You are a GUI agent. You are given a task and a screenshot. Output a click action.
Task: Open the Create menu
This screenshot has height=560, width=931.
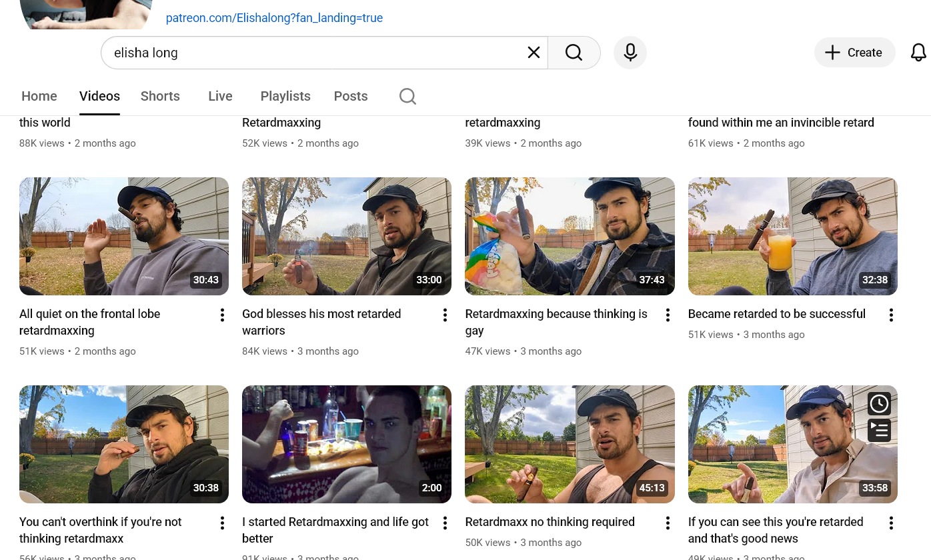point(854,53)
